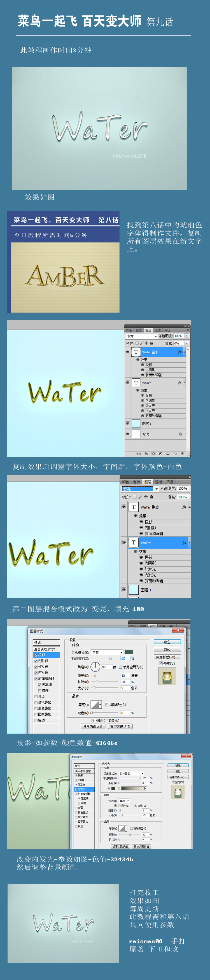Click link layers icon in 正常 layers panel
Screen dimensions: 210x980
point(139,454)
